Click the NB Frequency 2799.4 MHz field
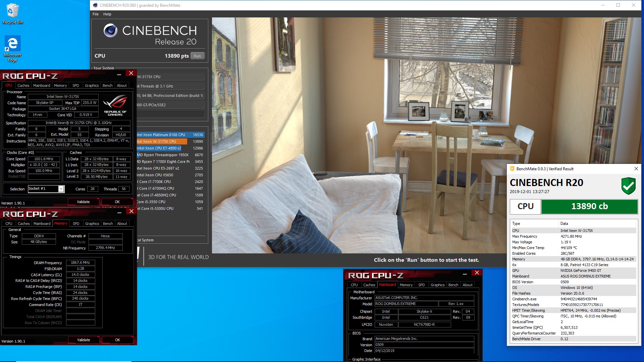The image size is (644, 362). point(105,248)
